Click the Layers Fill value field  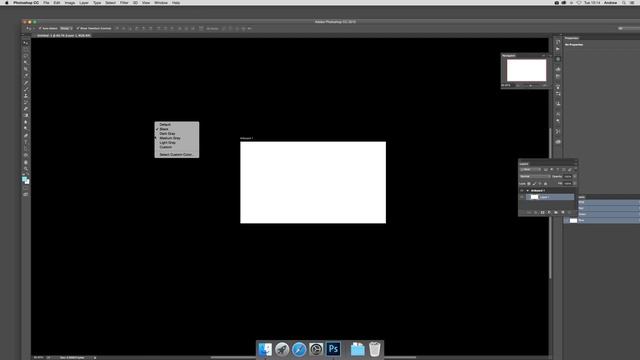coord(568,183)
